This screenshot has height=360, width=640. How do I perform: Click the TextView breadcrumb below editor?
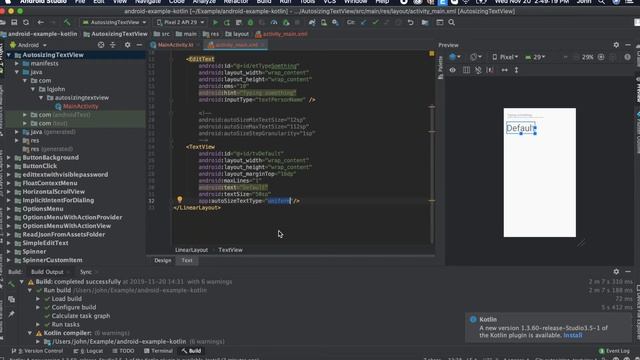(230, 250)
